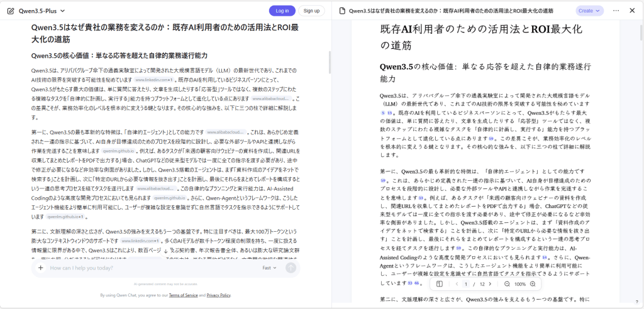Go to next page in document viewer
The height and width of the screenshot is (309, 644).
489,284
